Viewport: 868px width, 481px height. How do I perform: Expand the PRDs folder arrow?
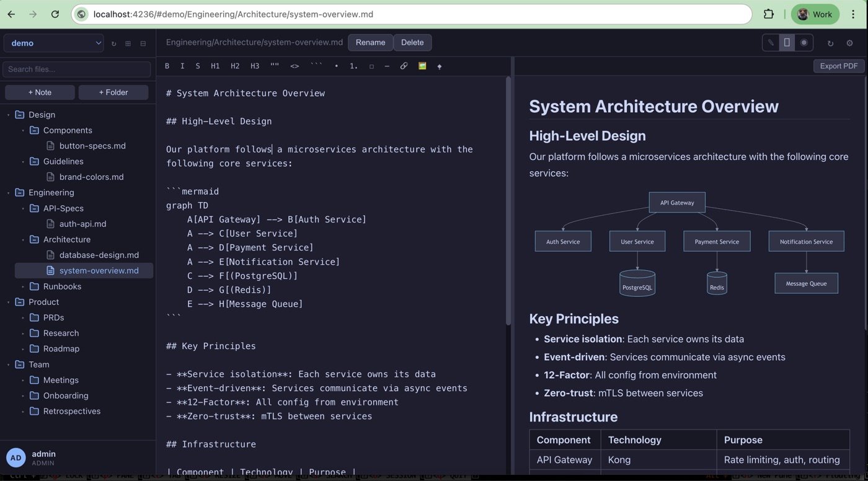tap(23, 317)
